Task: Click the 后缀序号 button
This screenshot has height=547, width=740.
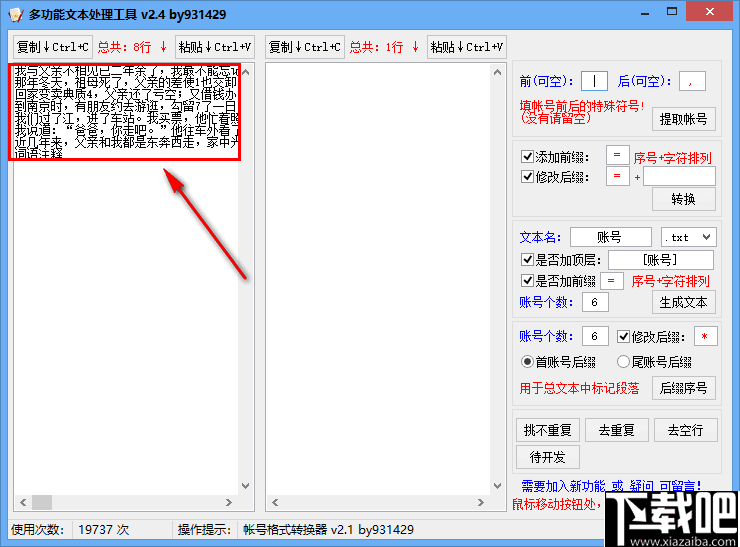Action: click(683, 388)
